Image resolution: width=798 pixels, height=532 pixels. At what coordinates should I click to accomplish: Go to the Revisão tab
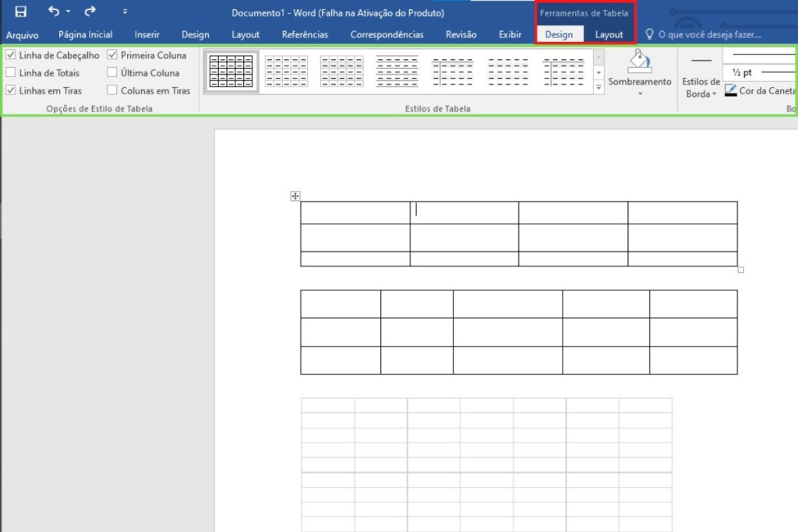point(461,34)
